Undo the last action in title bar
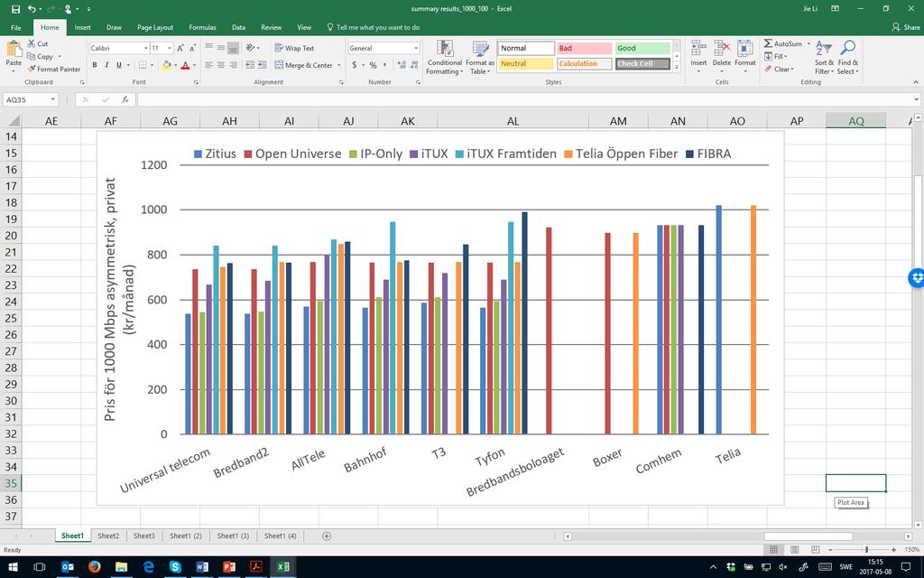This screenshot has height=578, width=924. pyautogui.click(x=32, y=9)
